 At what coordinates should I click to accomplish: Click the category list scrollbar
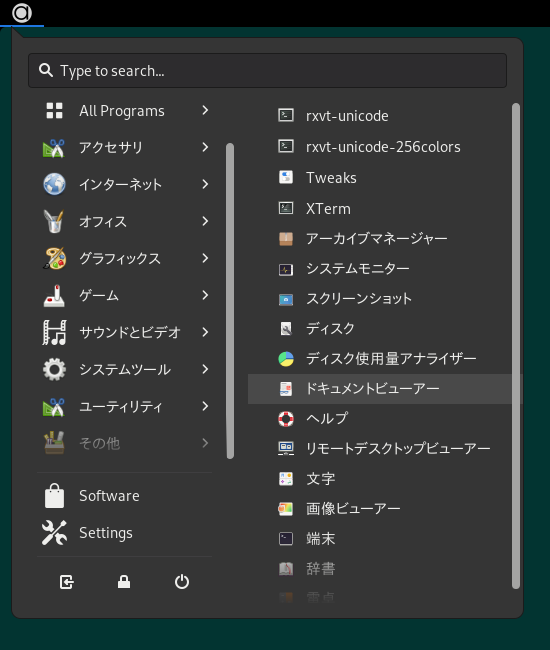click(x=230, y=301)
